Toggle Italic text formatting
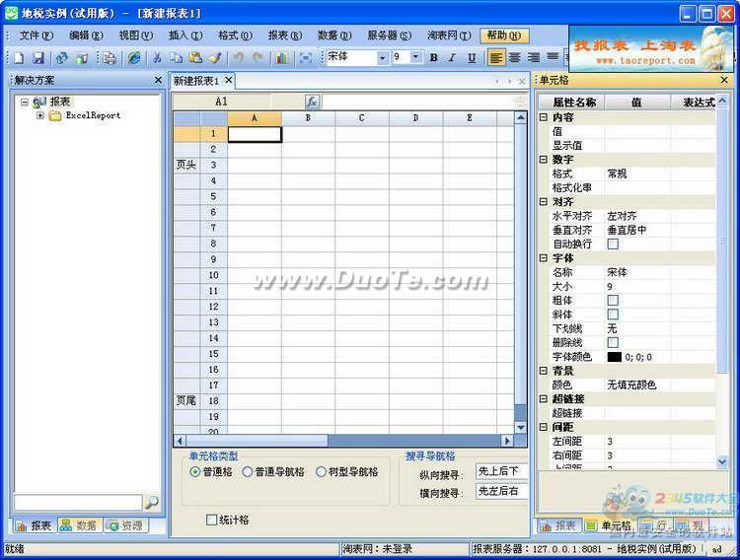The image size is (740, 560). [453, 58]
